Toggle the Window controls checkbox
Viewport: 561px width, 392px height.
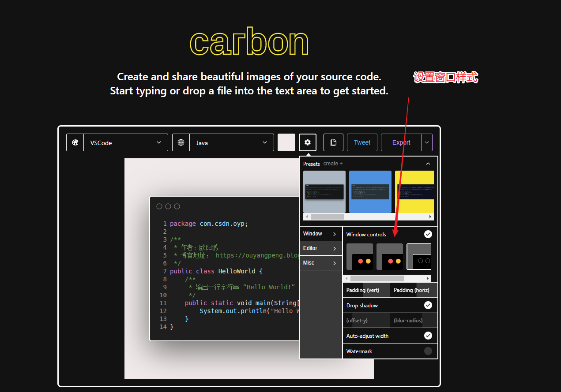(428, 234)
